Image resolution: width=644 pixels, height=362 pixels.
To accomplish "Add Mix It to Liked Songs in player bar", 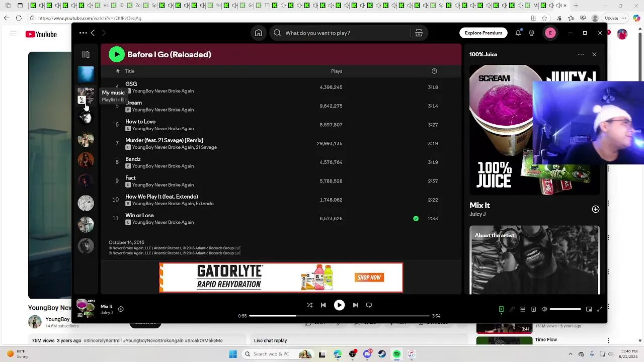I will pyautogui.click(x=121, y=309).
